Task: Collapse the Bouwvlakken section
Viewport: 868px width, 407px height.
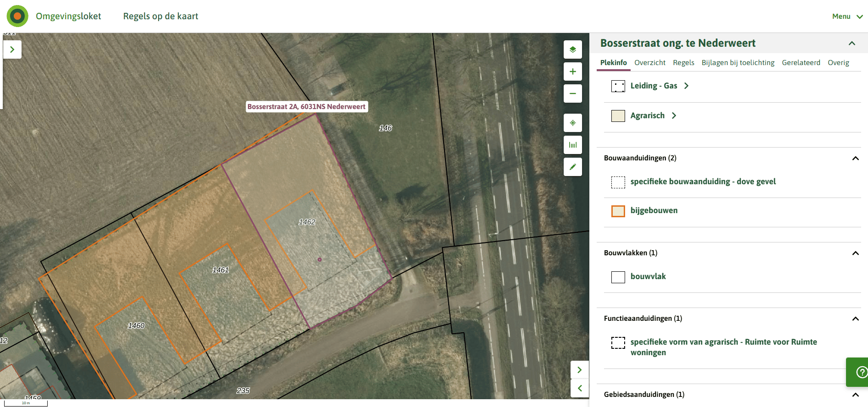Action: 855,253
